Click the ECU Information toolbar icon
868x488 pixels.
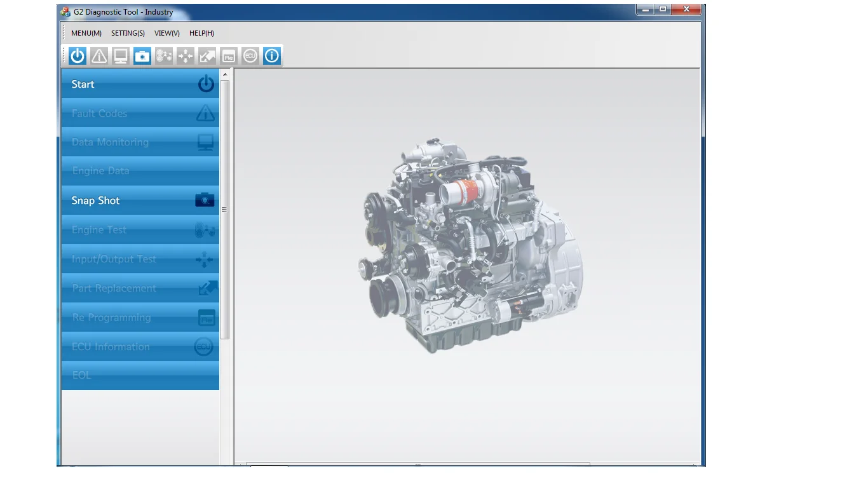click(x=250, y=56)
